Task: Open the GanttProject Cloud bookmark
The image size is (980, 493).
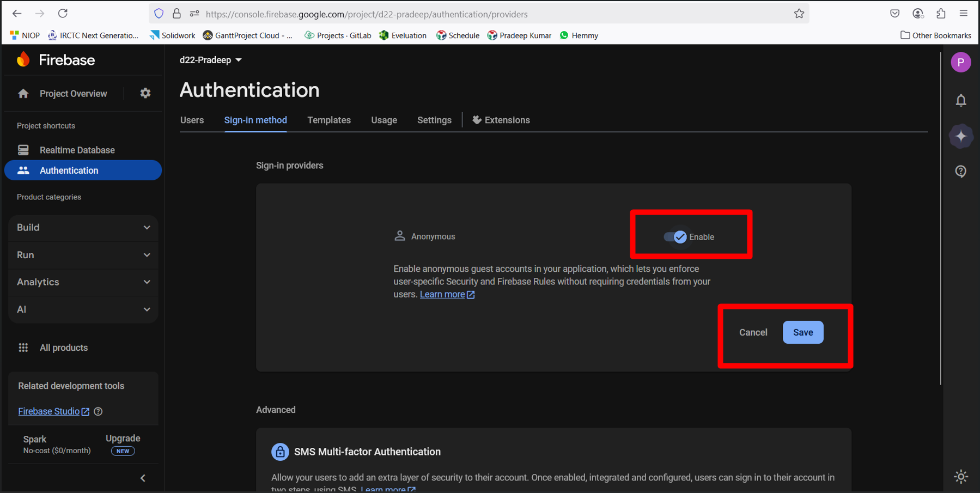Action: coord(248,35)
